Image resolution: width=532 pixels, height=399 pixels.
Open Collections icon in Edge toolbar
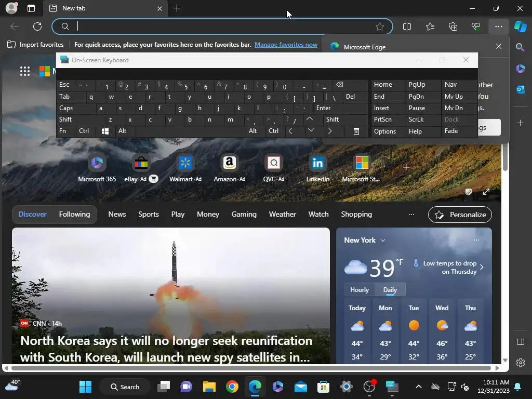tap(453, 26)
